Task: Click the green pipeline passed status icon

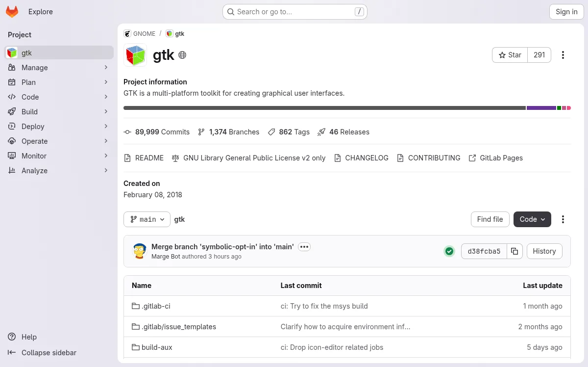Action: (449, 251)
